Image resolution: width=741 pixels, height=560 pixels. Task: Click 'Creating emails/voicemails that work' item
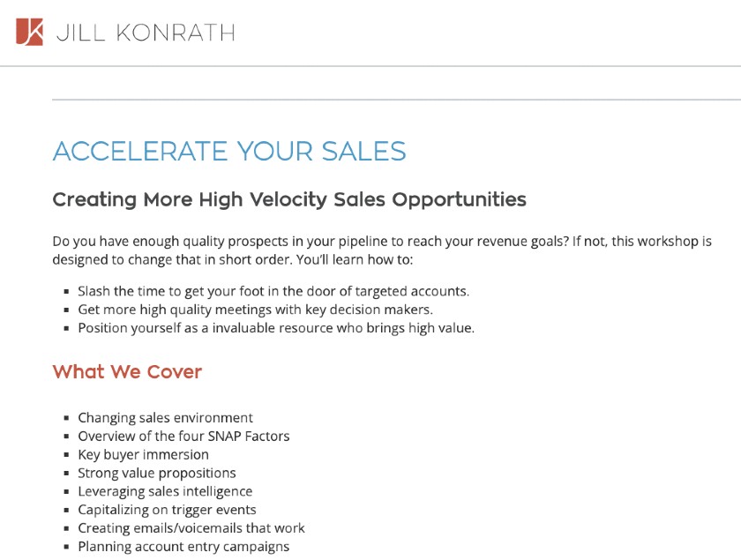click(x=191, y=528)
